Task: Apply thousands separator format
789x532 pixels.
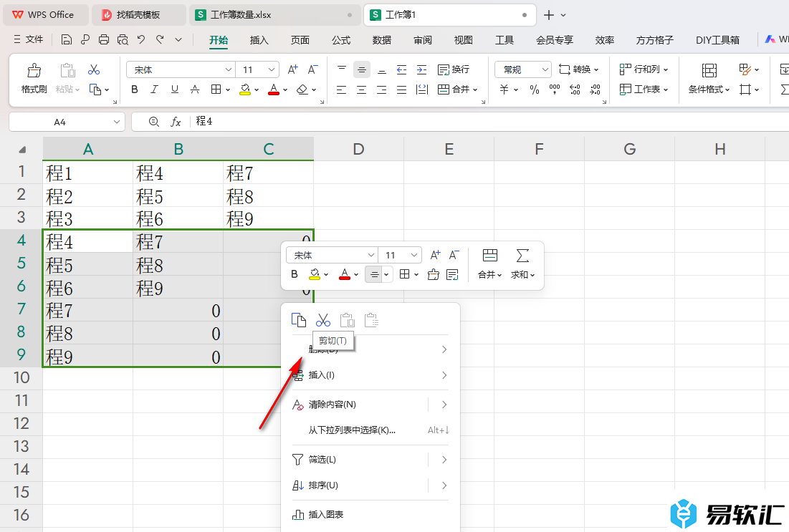Action: [555, 90]
